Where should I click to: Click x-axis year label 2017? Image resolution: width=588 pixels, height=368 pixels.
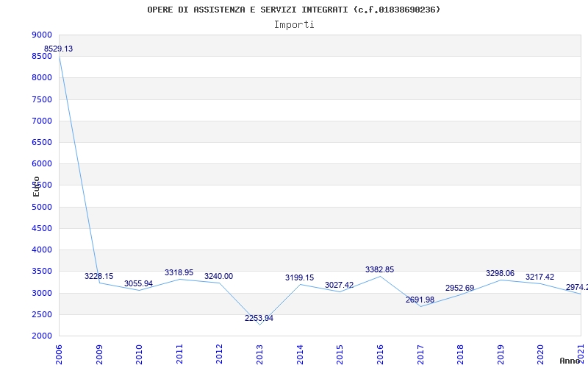(420, 355)
